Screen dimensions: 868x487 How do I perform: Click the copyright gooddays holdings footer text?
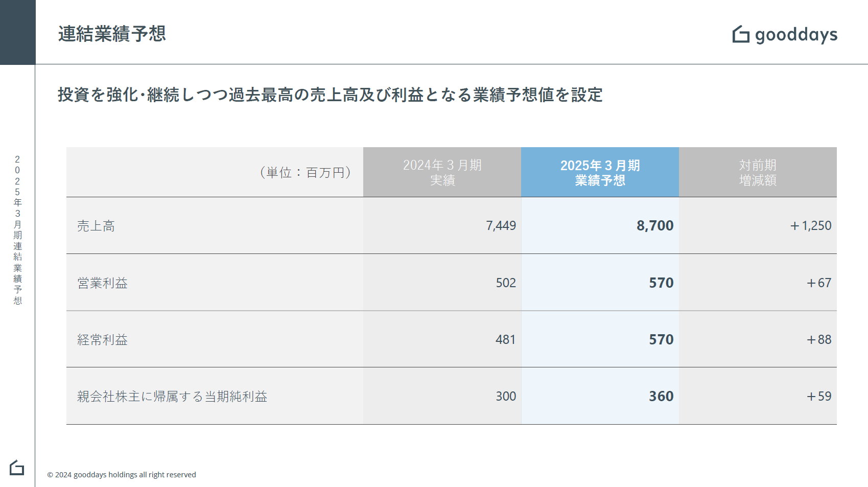122,475
